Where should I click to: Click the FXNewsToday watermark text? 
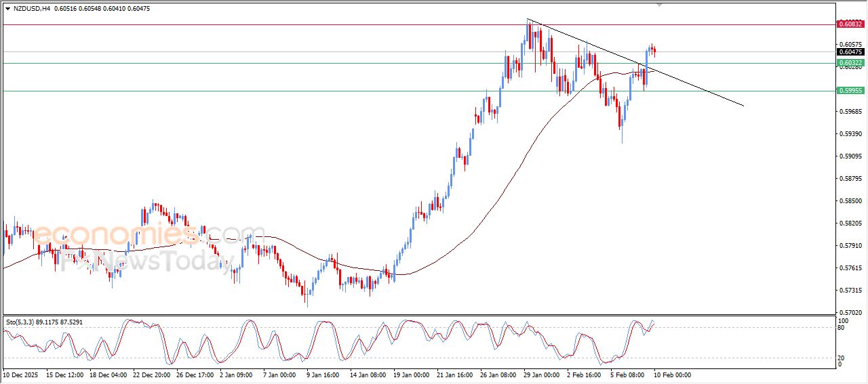(146, 260)
